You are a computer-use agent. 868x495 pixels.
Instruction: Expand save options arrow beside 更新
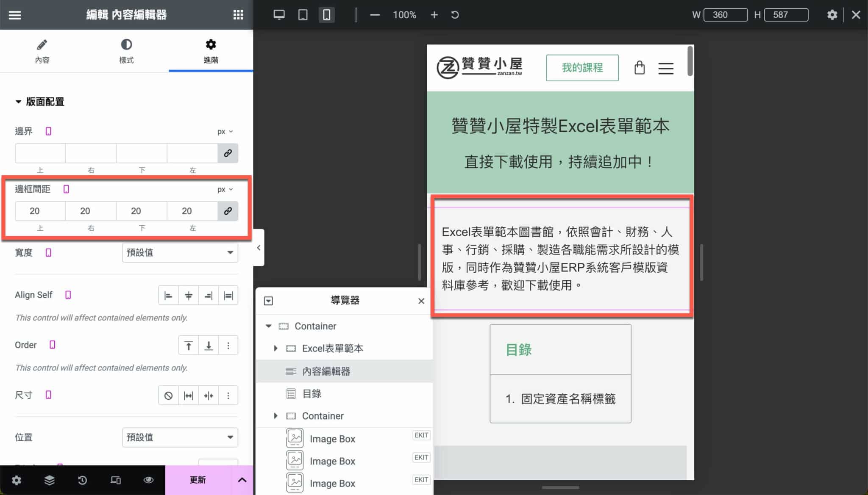tap(242, 480)
